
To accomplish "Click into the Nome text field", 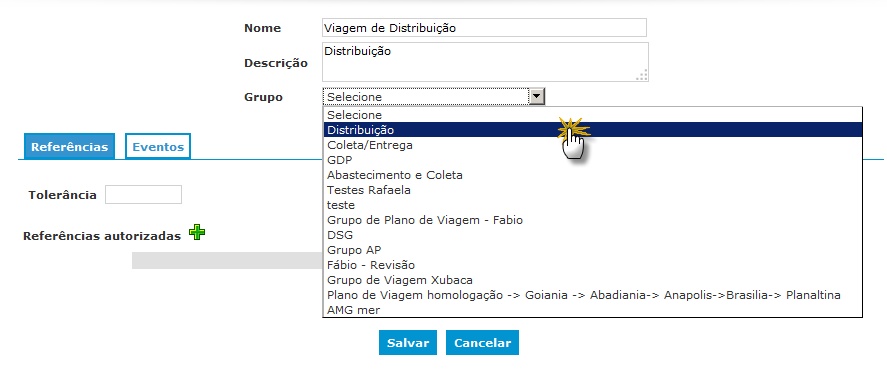I will pos(484,28).
